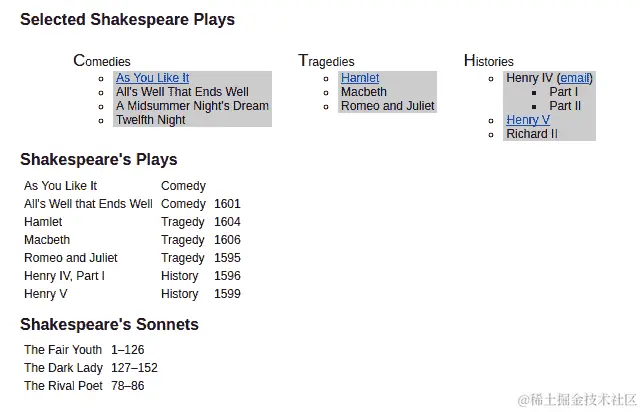The height and width of the screenshot is (412, 642).
Task: Click The Rival Poet table cell
Action: [63, 386]
